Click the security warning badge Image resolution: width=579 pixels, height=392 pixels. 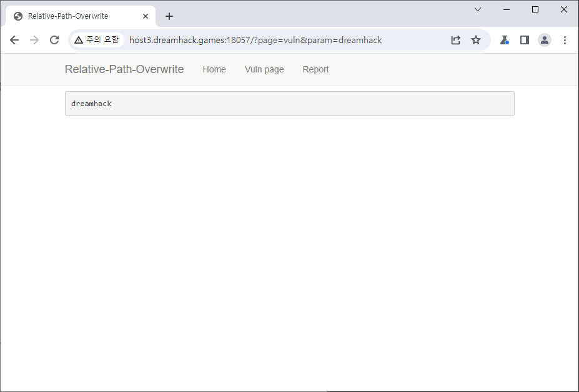pos(96,40)
